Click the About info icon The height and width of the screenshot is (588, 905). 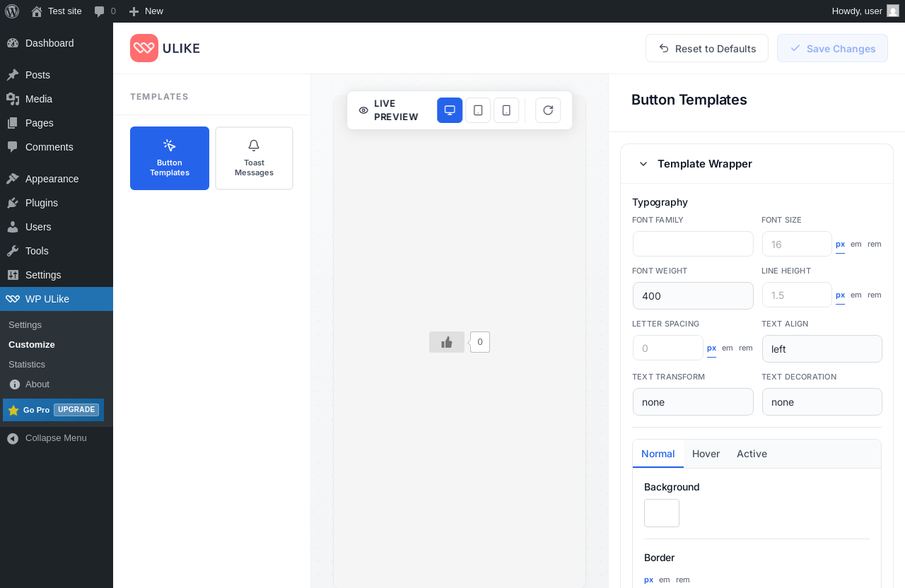(x=15, y=384)
